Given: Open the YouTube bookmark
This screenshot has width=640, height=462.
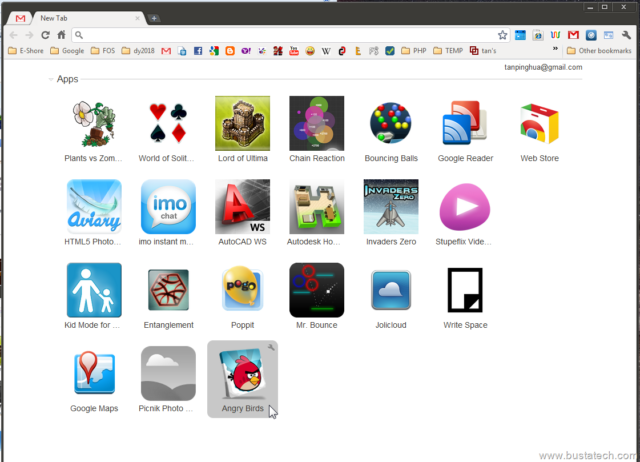Looking at the screenshot, I should click(x=293, y=51).
